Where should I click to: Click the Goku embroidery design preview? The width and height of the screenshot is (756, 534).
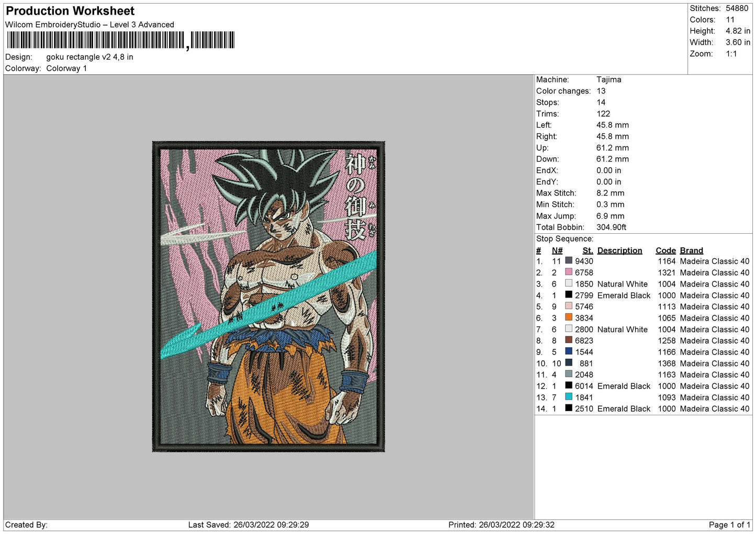[268, 296]
